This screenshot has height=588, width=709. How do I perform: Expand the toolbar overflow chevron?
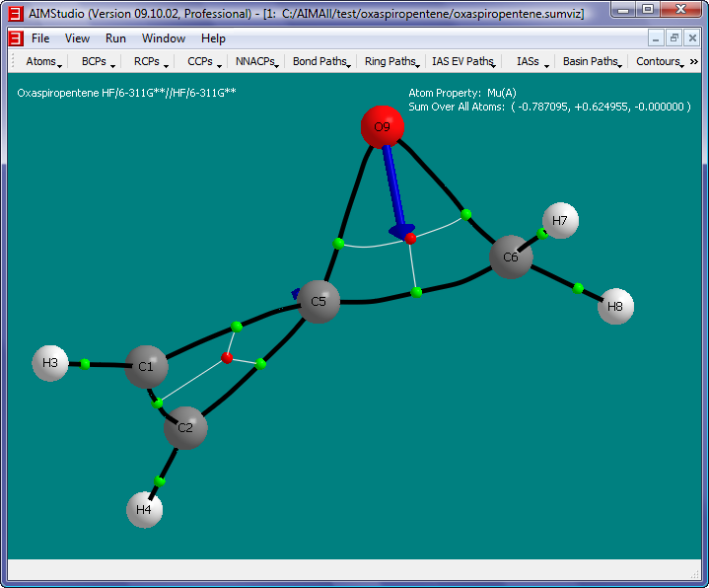[x=694, y=61]
